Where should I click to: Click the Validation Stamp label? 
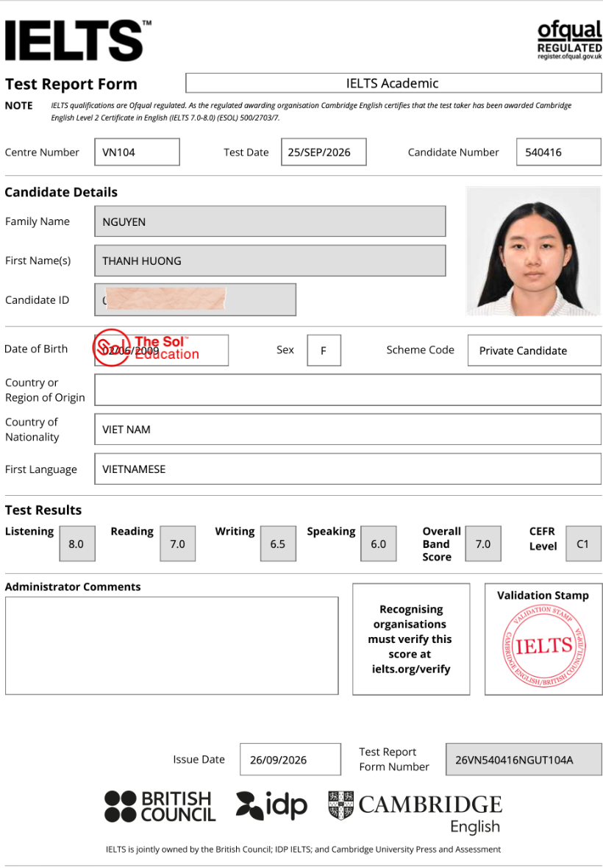(x=543, y=595)
